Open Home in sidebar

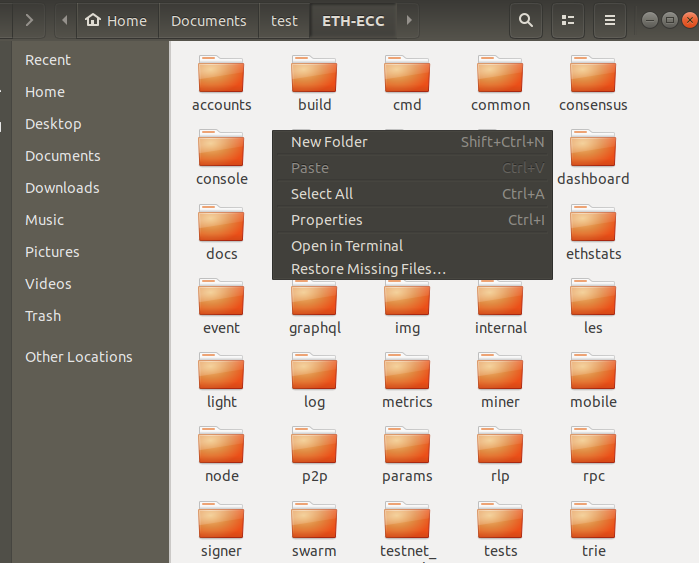point(90,92)
